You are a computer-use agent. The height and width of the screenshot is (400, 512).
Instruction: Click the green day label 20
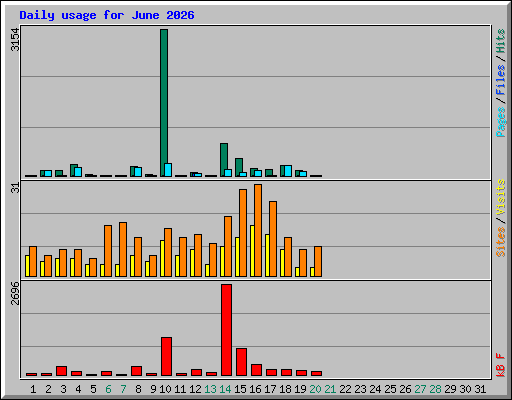click(x=315, y=389)
